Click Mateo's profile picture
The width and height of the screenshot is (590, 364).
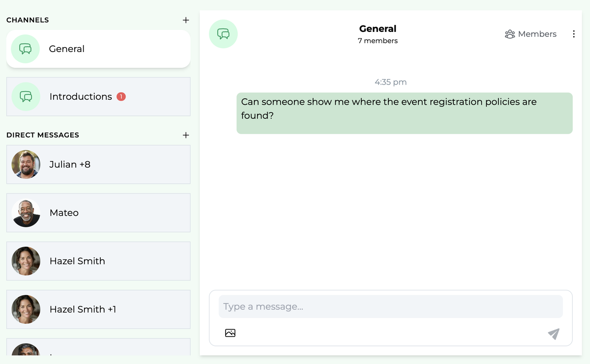(25, 212)
